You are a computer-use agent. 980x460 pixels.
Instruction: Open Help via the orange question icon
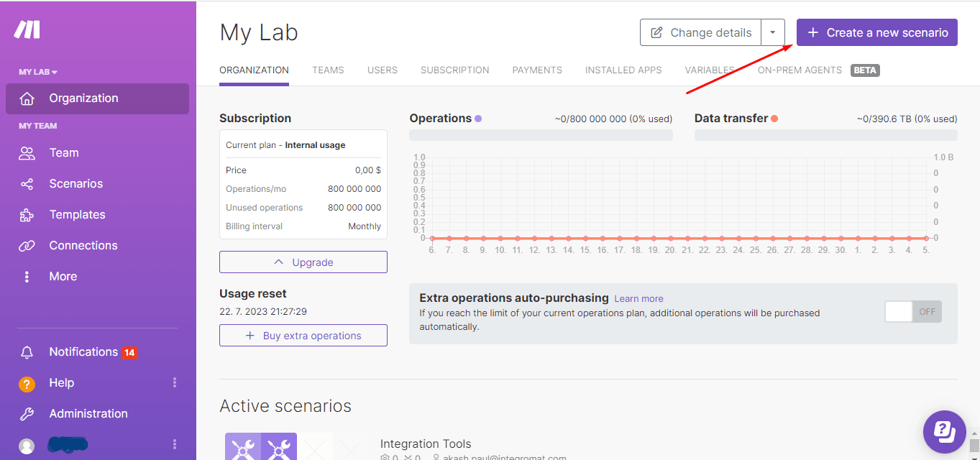tap(27, 382)
